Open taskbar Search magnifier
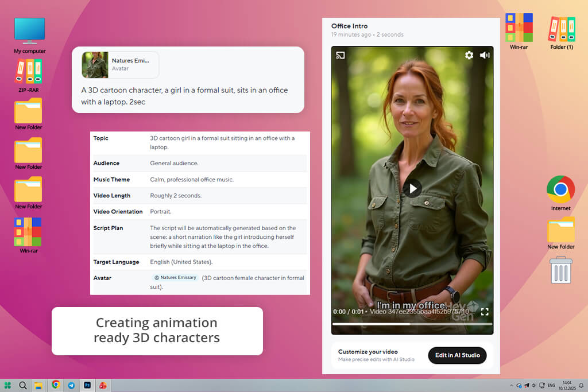This screenshot has height=392, width=588. (x=23, y=385)
